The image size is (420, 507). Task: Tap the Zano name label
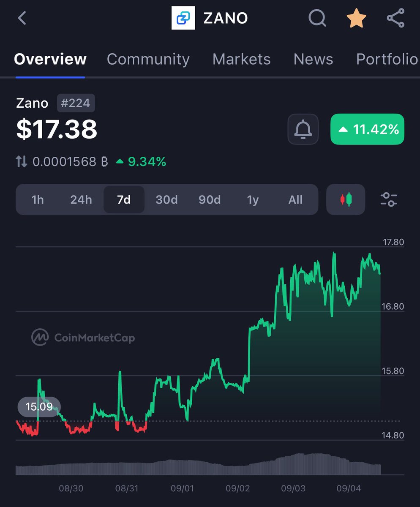(32, 103)
